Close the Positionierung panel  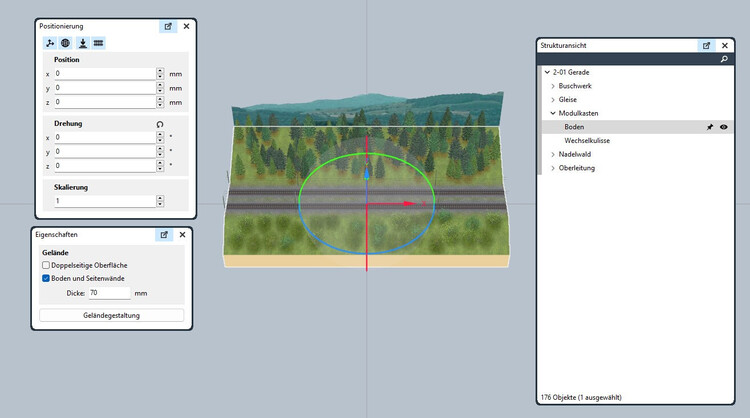coord(187,26)
